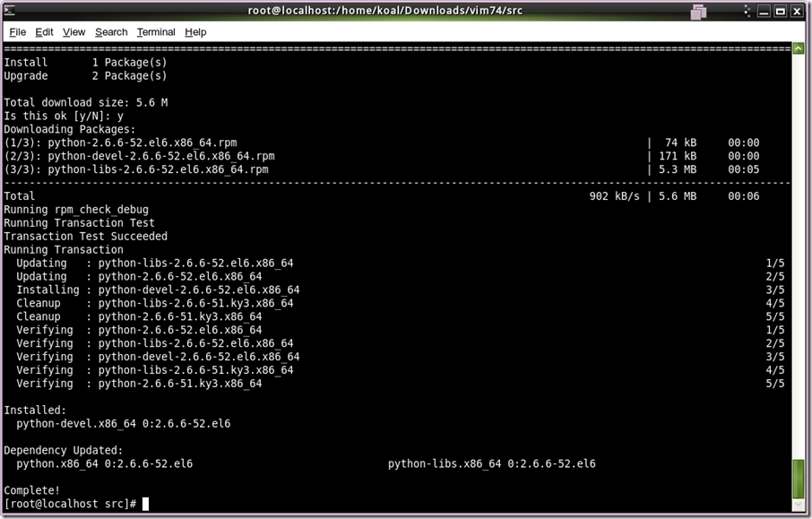Close the terminal window

point(797,11)
